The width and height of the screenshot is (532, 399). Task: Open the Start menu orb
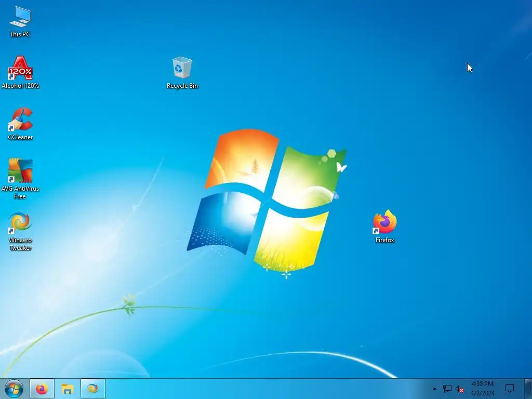[x=14, y=389]
